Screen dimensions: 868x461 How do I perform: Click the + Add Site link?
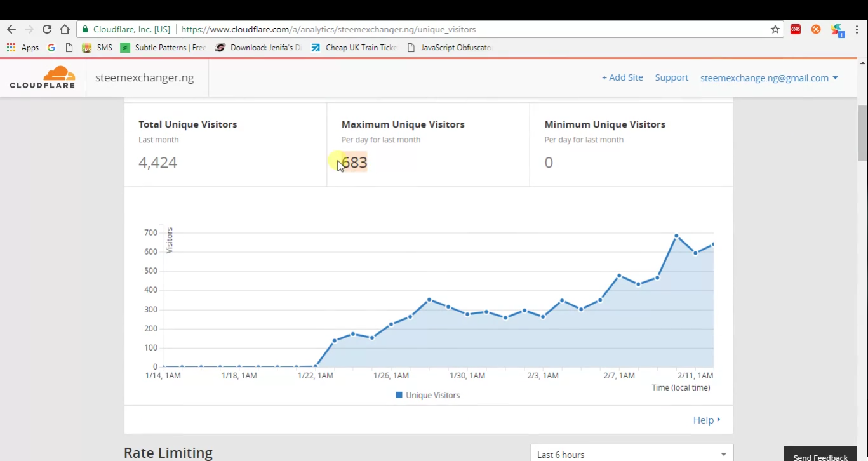click(x=622, y=77)
